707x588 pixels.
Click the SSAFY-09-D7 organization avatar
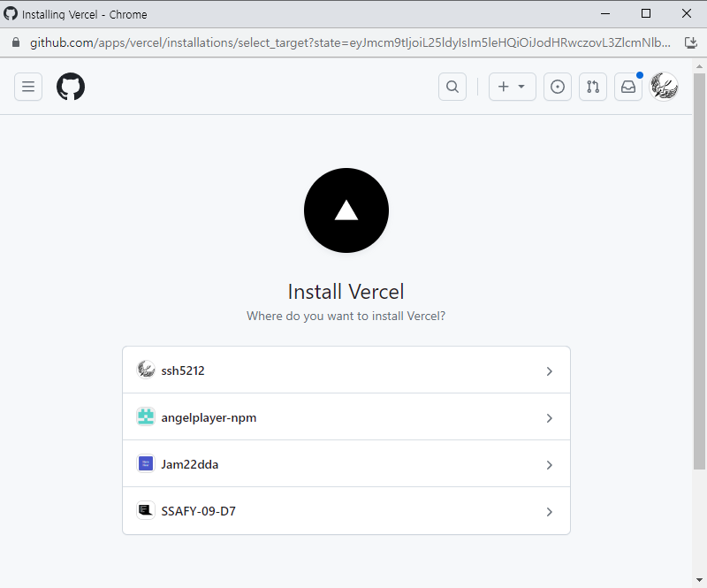[x=145, y=510]
